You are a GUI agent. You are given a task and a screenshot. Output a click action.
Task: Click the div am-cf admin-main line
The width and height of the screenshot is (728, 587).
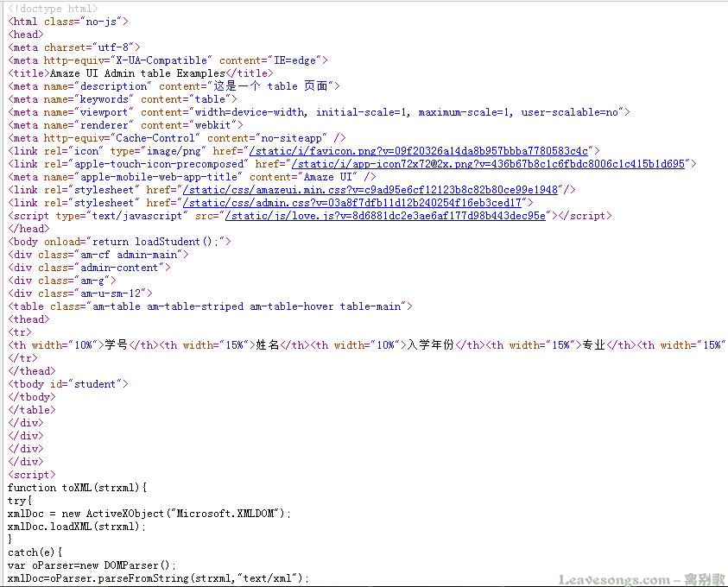point(98,255)
